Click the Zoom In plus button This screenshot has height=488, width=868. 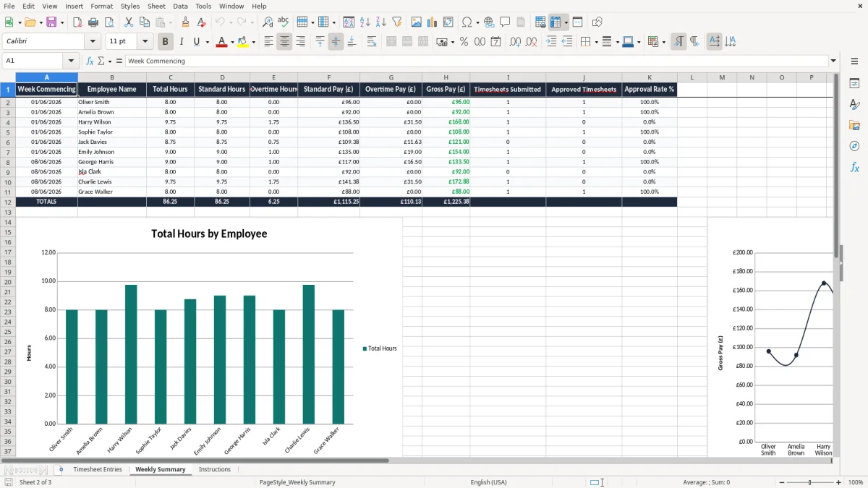839,482
